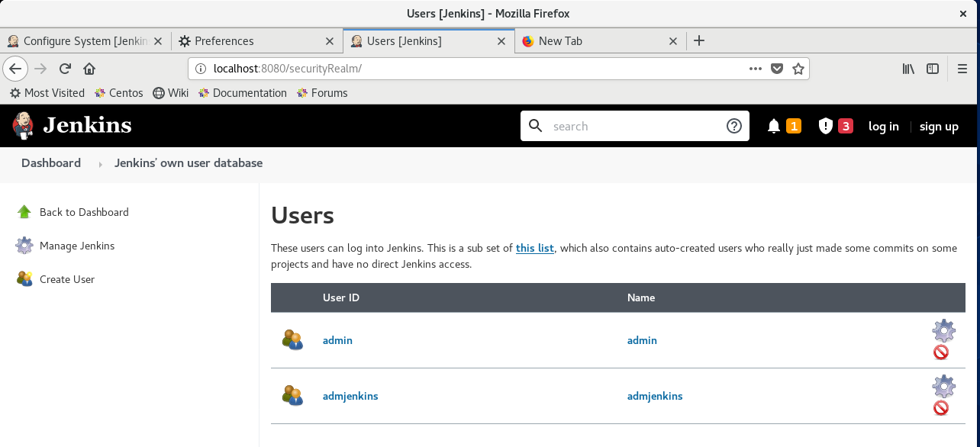Select the Users [Jenkins] tab
This screenshot has height=447, width=980.
pos(427,41)
